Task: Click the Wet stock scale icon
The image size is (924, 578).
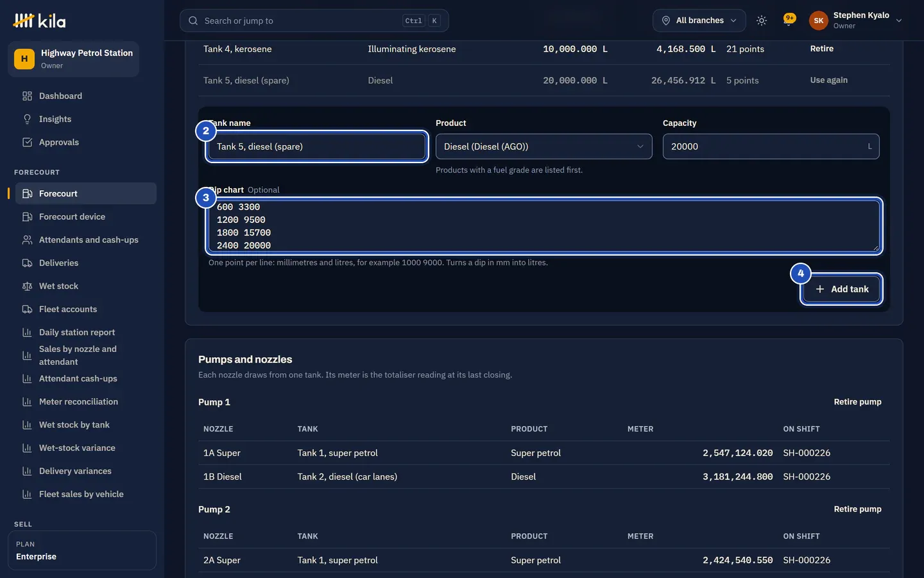Action: (27, 286)
